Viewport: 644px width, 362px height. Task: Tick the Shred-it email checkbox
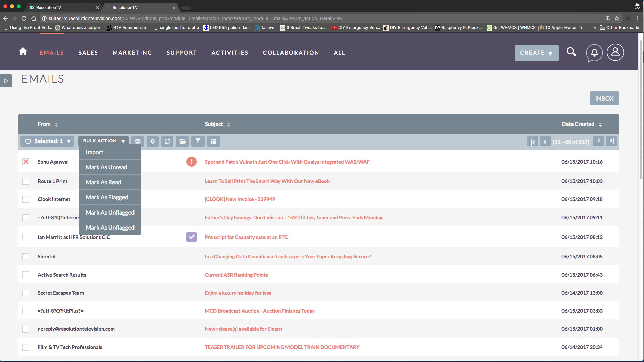coord(26,257)
